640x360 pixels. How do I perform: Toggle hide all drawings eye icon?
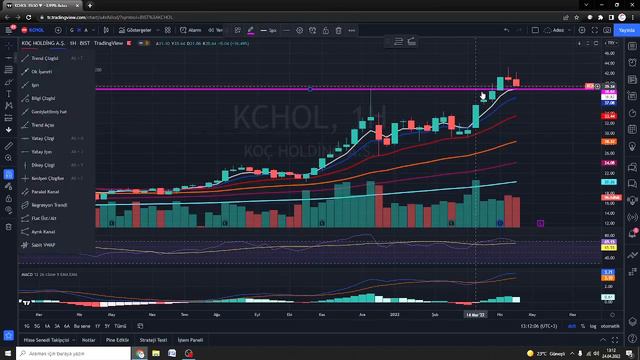point(8,210)
